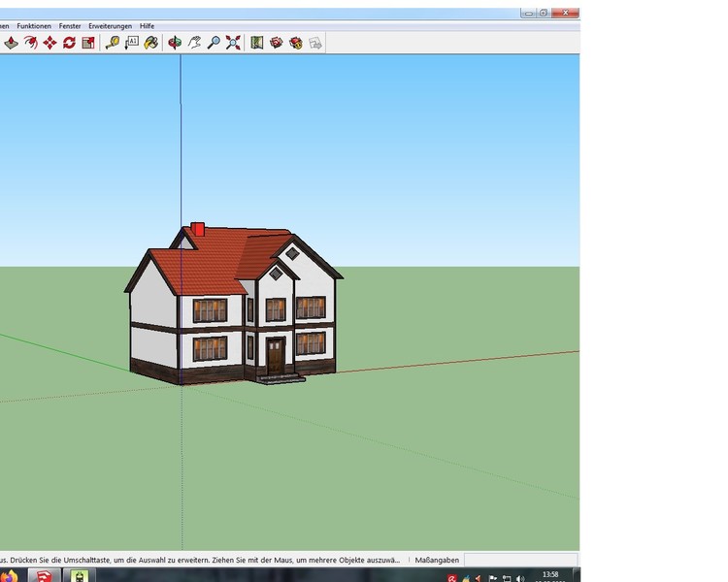Select the Text label tool

tap(132, 43)
